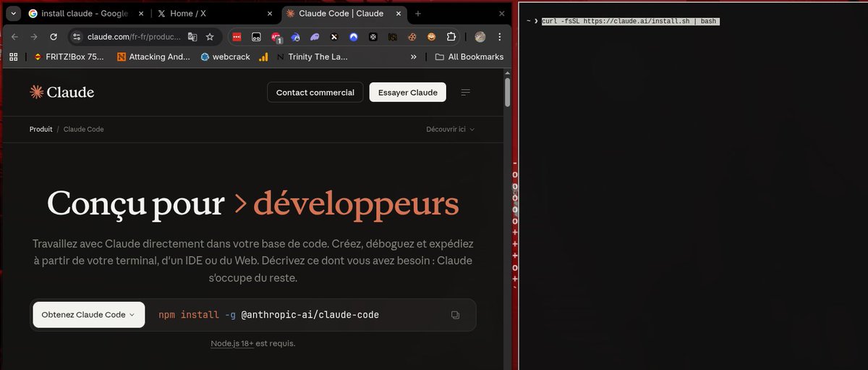This screenshot has width=868, height=370.
Task: Copy the npm install command
Action: [455, 315]
